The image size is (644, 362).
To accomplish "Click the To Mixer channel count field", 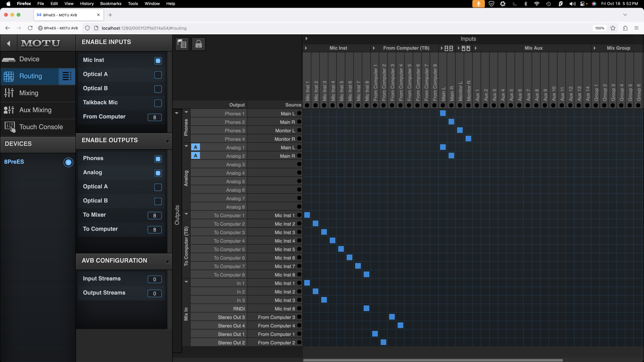I will click(155, 216).
